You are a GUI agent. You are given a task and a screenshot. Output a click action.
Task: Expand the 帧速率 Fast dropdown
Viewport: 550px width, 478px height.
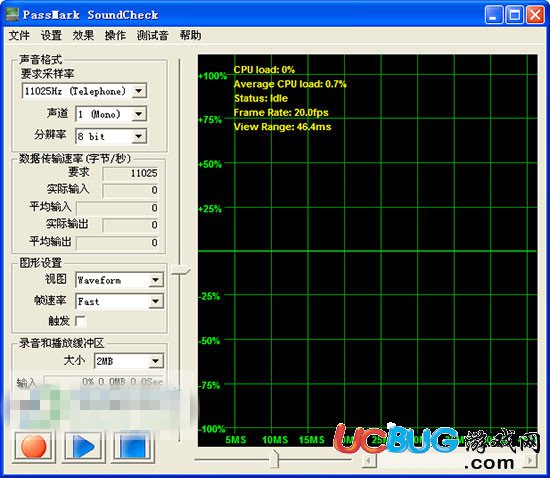point(155,301)
